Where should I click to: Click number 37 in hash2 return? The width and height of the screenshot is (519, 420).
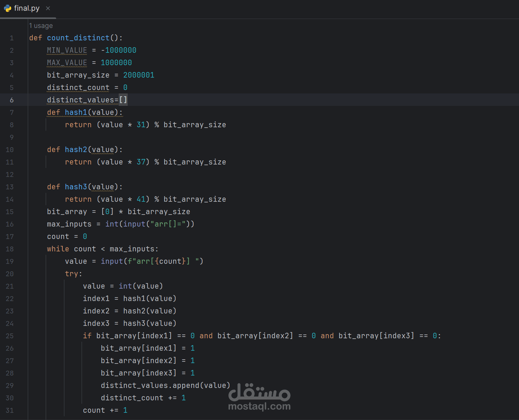coord(141,162)
